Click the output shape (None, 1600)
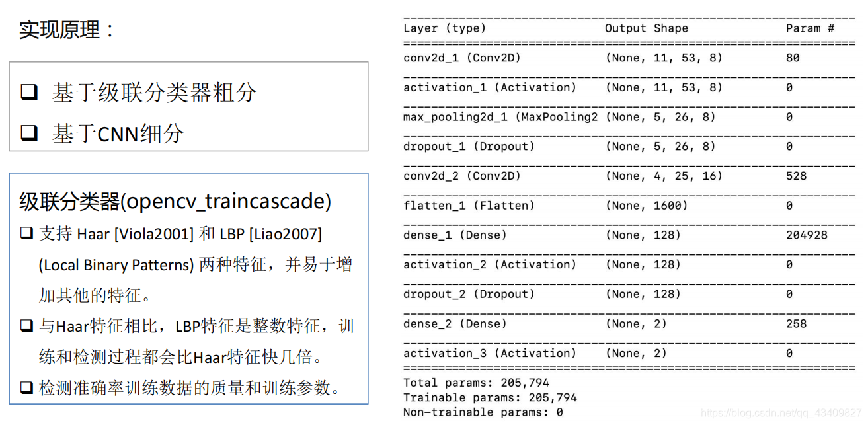The height and width of the screenshot is (425, 868). [x=647, y=206]
